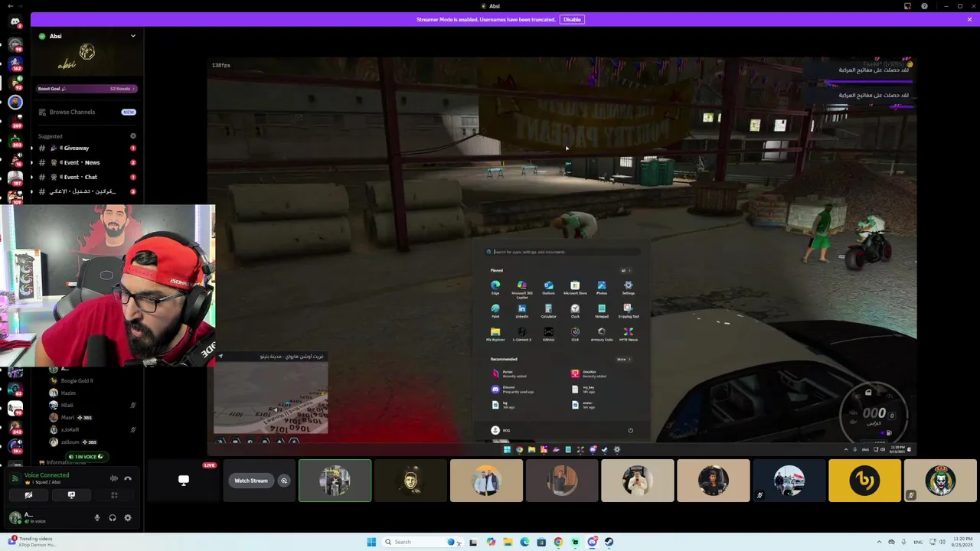Open the Giveaway channel
This screenshot has width=980, height=551.
[87, 148]
